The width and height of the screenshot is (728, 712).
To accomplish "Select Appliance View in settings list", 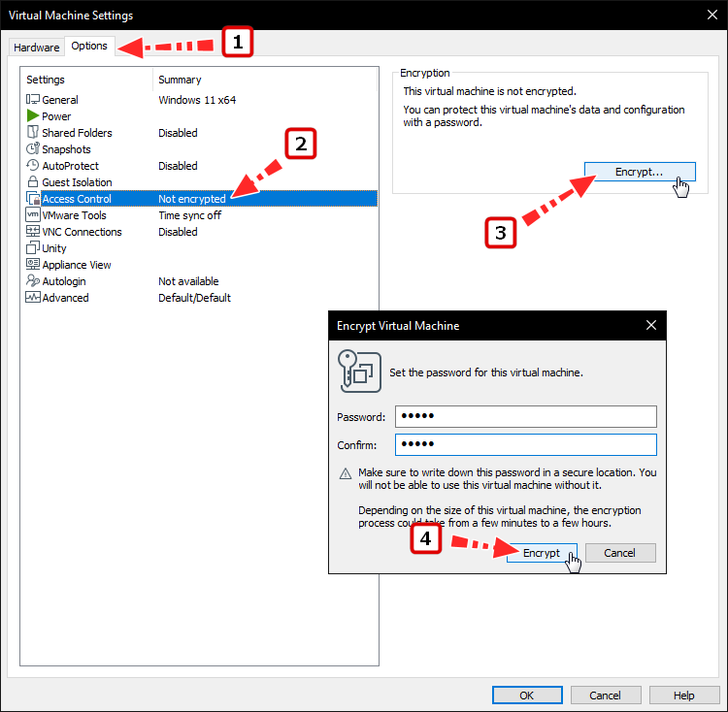I will (201, 265).
